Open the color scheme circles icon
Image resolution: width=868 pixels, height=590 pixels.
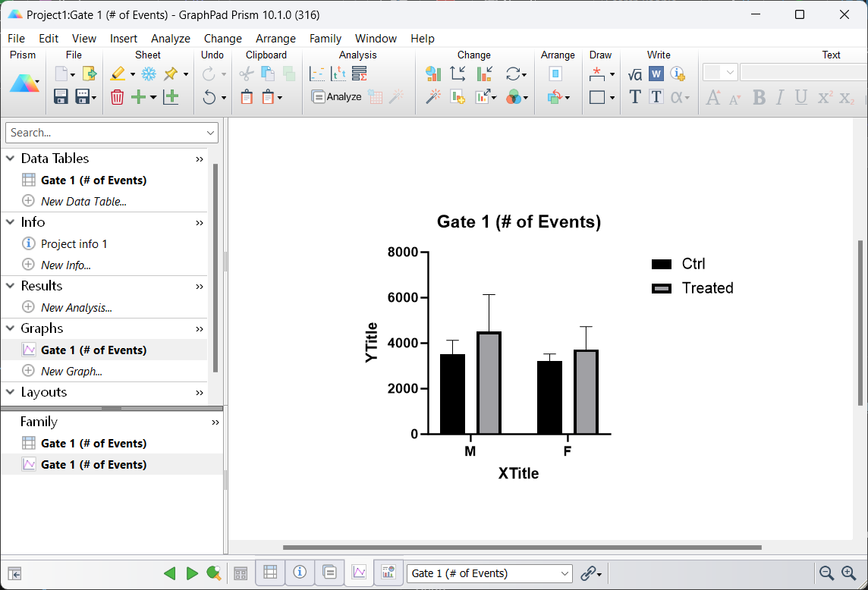click(x=514, y=97)
